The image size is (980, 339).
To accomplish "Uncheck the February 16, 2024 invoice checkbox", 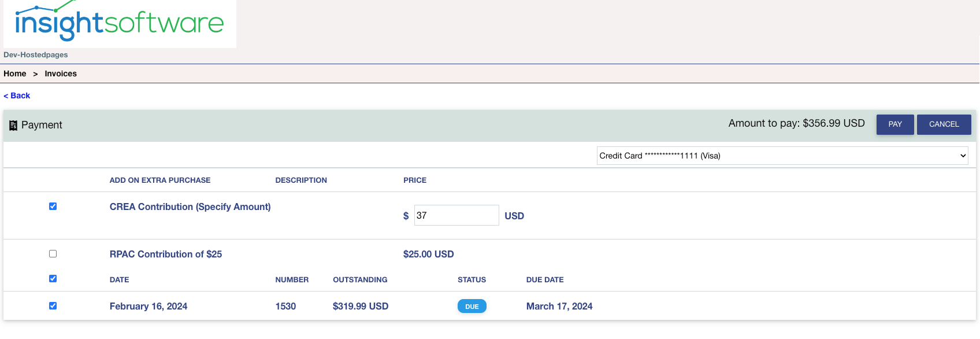I will 53,306.
